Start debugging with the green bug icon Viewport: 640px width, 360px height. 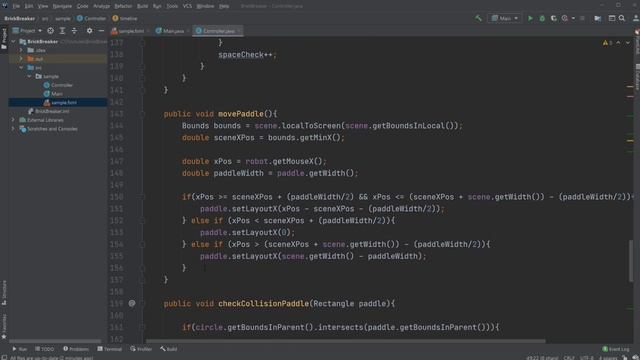point(542,18)
